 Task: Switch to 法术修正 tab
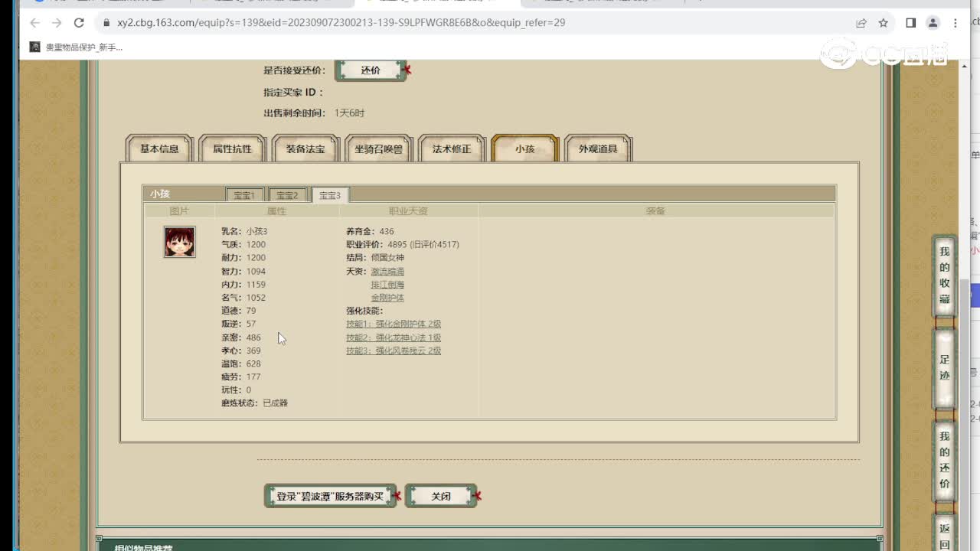point(452,148)
